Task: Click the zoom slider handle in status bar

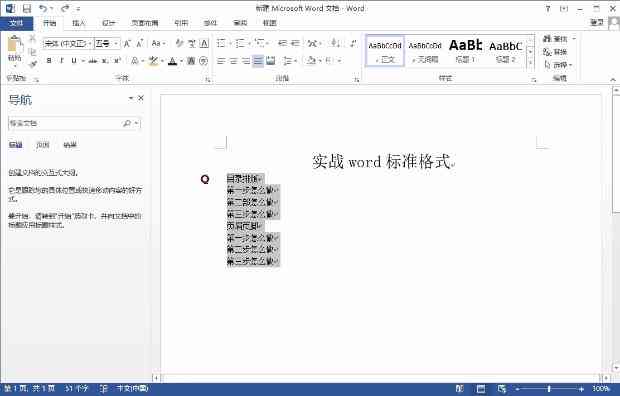Action: point(549,389)
